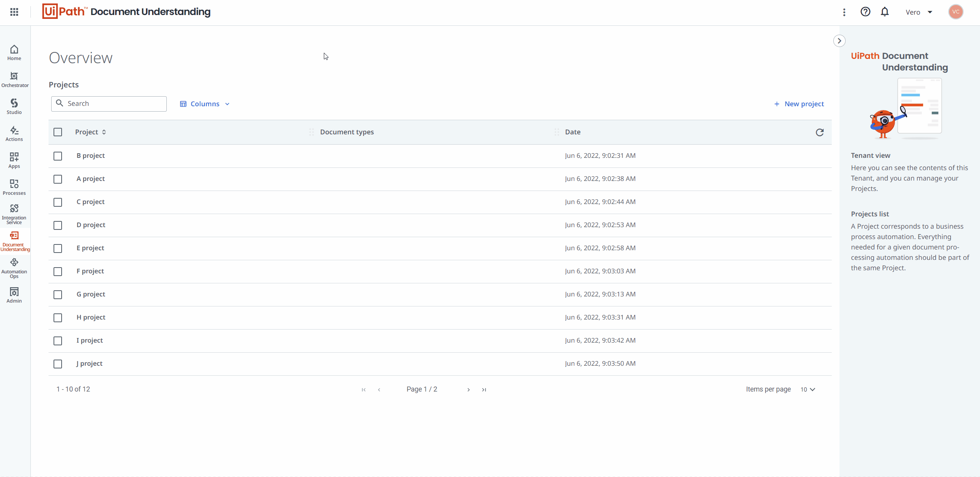Open the Columns dropdown

coord(205,104)
